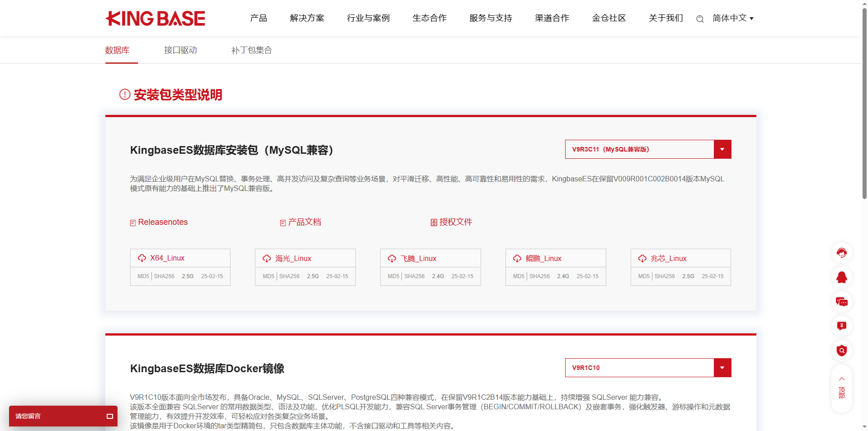The image size is (868, 431).
Task: Open the 行业与案例 menu
Action: [368, 18]
